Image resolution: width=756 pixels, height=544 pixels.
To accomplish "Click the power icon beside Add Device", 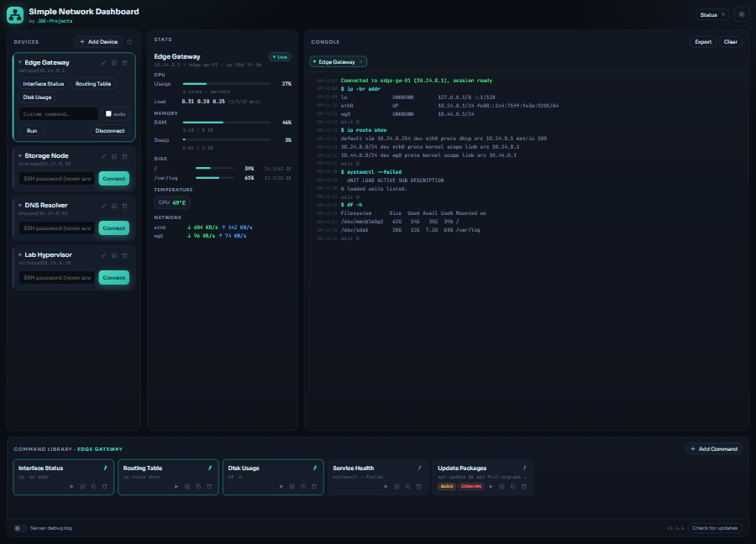I will coord(129,42).
